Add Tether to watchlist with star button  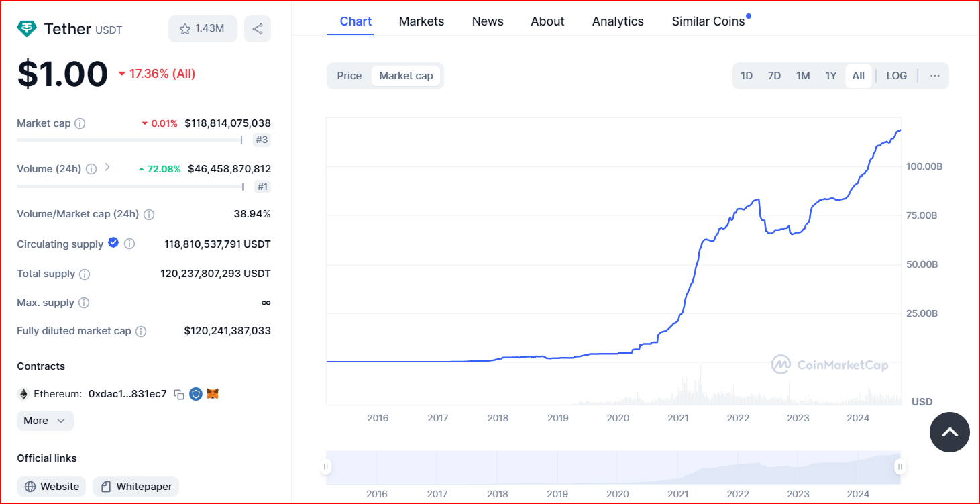[203, 29]
